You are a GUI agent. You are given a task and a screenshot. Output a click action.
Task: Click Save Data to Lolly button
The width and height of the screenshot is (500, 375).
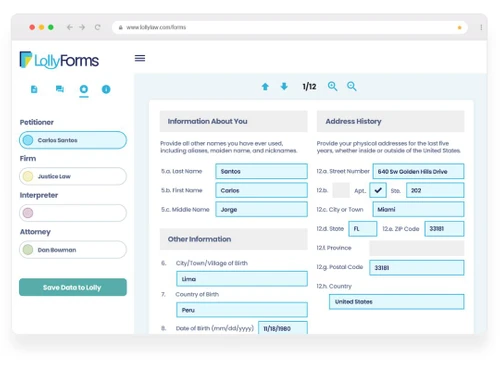point(73,287)
